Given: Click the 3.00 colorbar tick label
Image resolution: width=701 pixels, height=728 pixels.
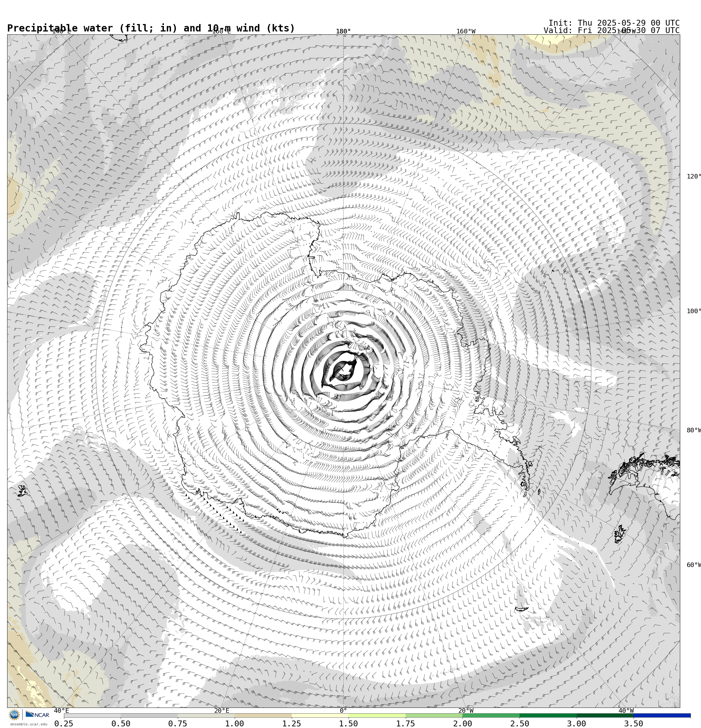Looking at the screenshot, I should 577,723.
